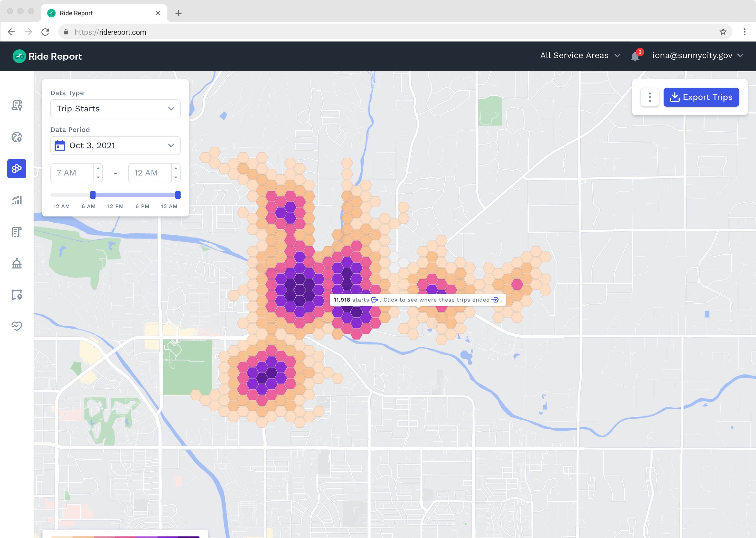Image resolution: width=756 pixels, height=538 pixels.
Task: Click the right time range slider handle
Action: click(178, 195)
